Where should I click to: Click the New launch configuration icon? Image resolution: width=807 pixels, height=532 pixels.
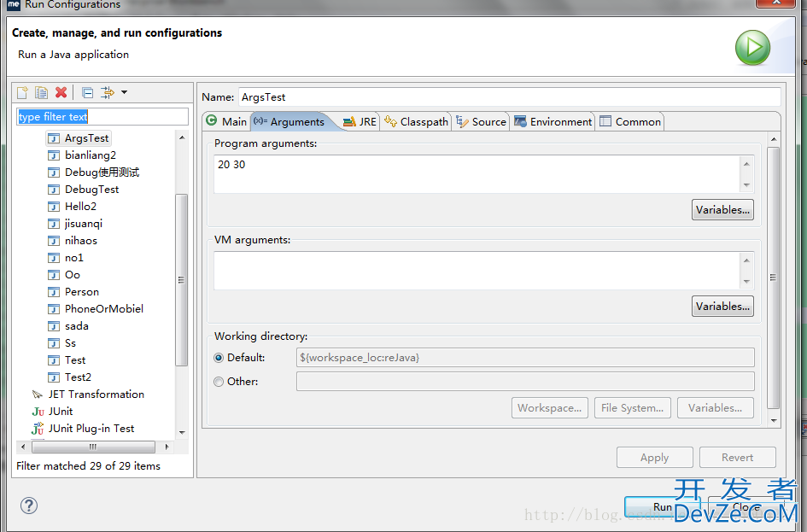point(23,92)
